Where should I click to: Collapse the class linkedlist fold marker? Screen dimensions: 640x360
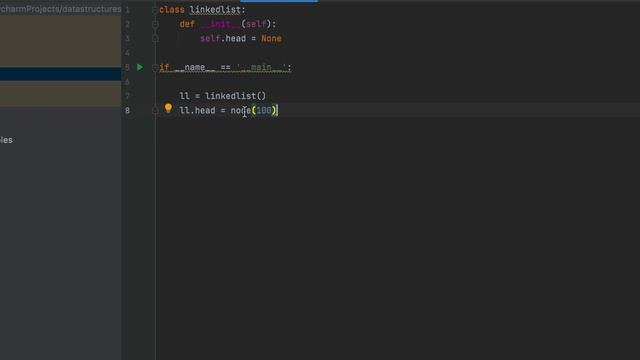pyautogui.click(x=155, y=10)
